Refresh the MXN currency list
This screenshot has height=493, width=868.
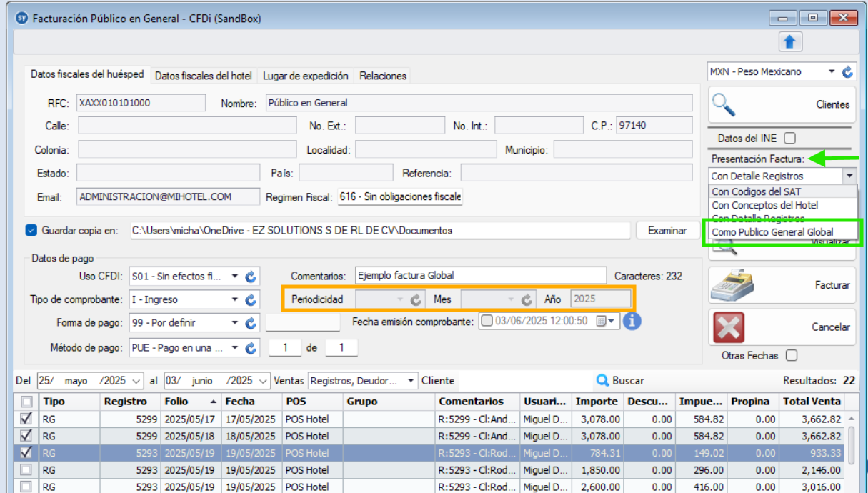pos(847,71)
